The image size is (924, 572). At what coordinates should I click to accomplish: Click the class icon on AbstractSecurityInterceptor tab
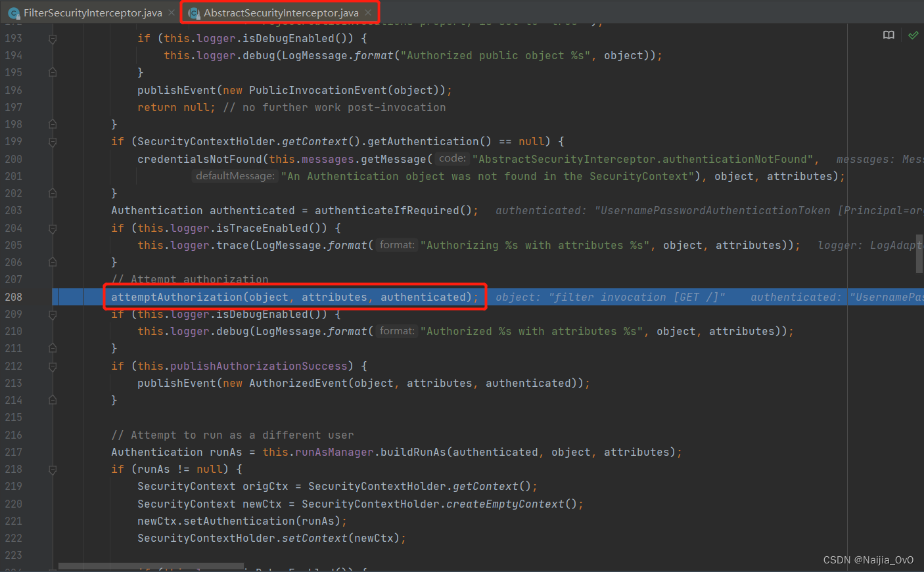click(x=194, y=13)
